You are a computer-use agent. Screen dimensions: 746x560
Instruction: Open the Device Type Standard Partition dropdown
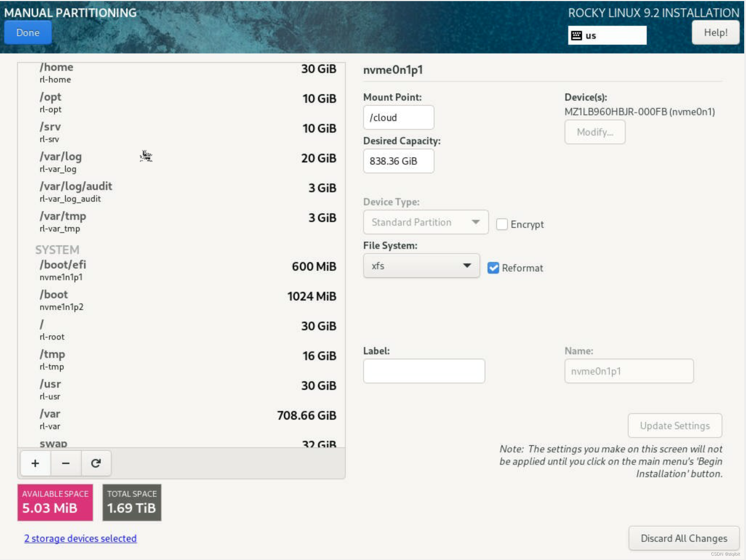click(x=426, y=222)
